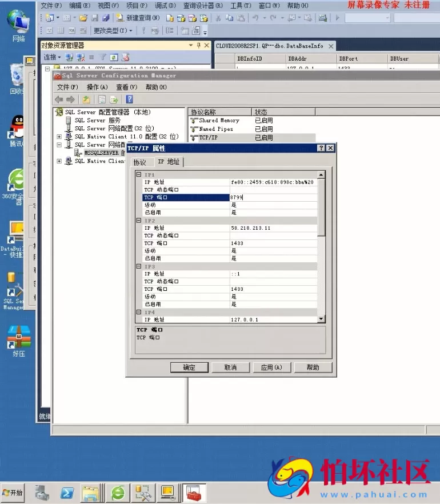Screen dimensions: 440x504
Task: Click the blue help icon in Configuration Manager toolbar
Action: (x=129, y=99)
